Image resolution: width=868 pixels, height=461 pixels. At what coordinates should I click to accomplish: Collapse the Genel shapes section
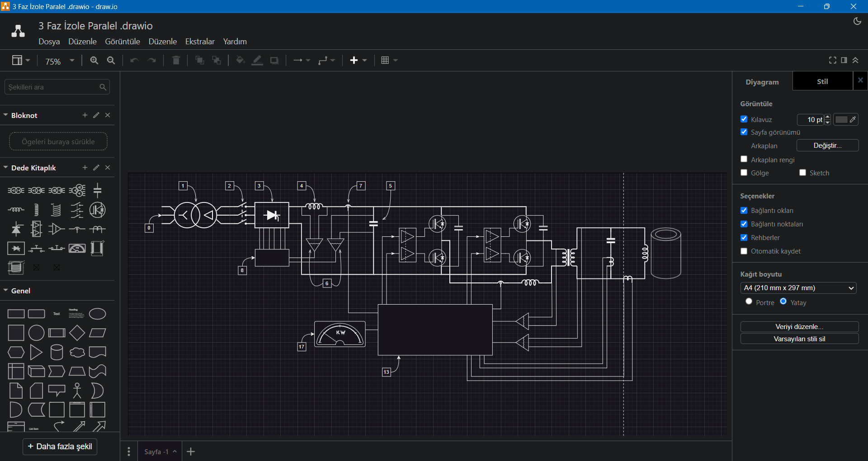coord(20,291)
